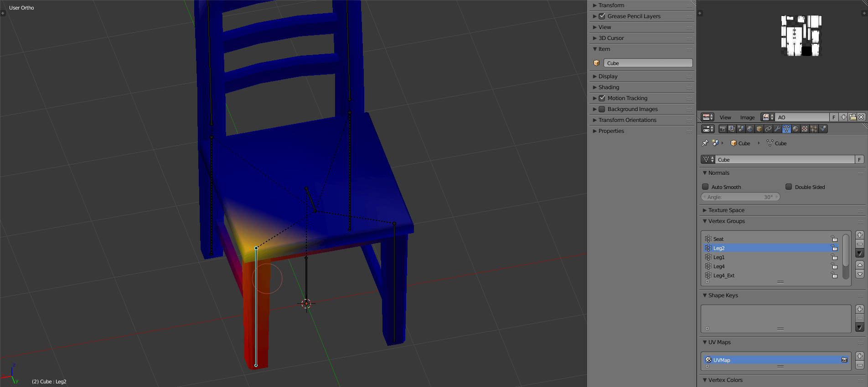The image size is (868, 387).
Task: Switch to World properties globe icon
Action: [750, 129]
